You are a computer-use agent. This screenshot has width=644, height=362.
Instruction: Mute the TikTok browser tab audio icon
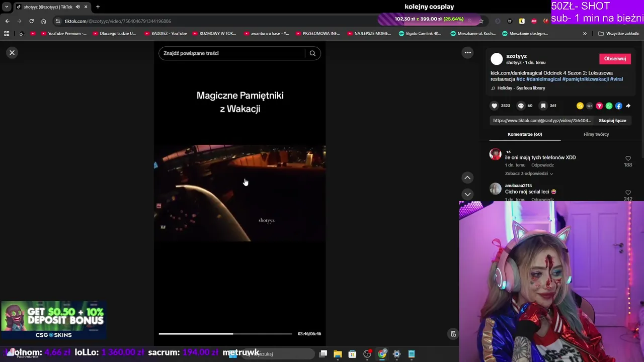pos(77,7)
